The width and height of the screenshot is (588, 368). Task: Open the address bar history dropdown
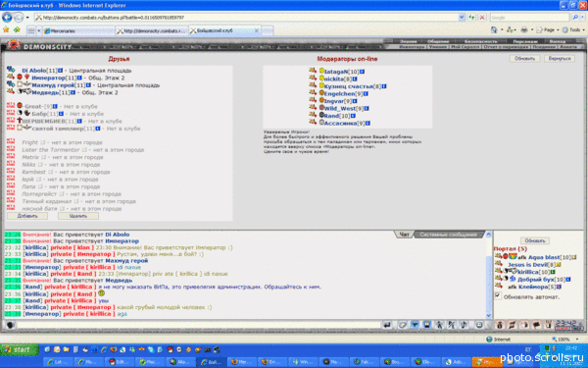(462, 18)
